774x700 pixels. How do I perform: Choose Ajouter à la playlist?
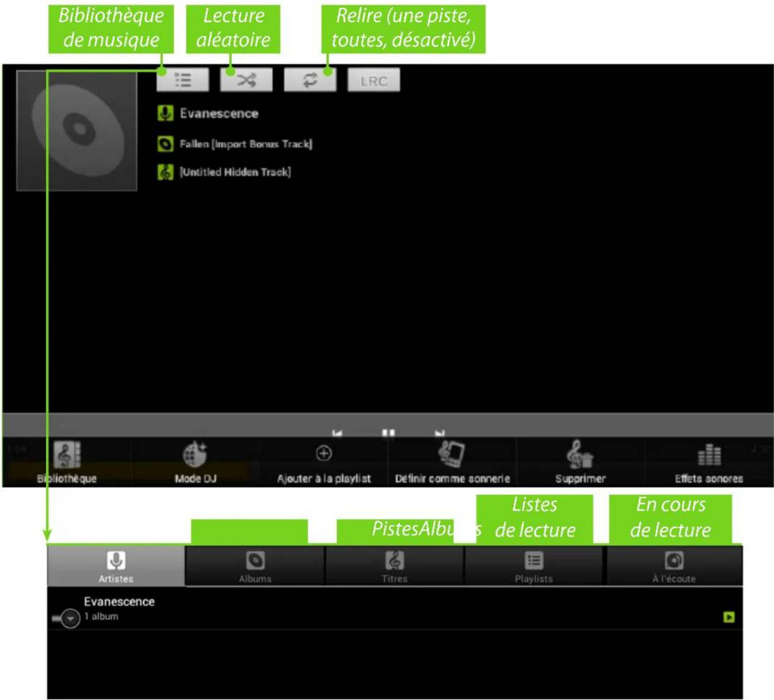click(x=324, y=462)
